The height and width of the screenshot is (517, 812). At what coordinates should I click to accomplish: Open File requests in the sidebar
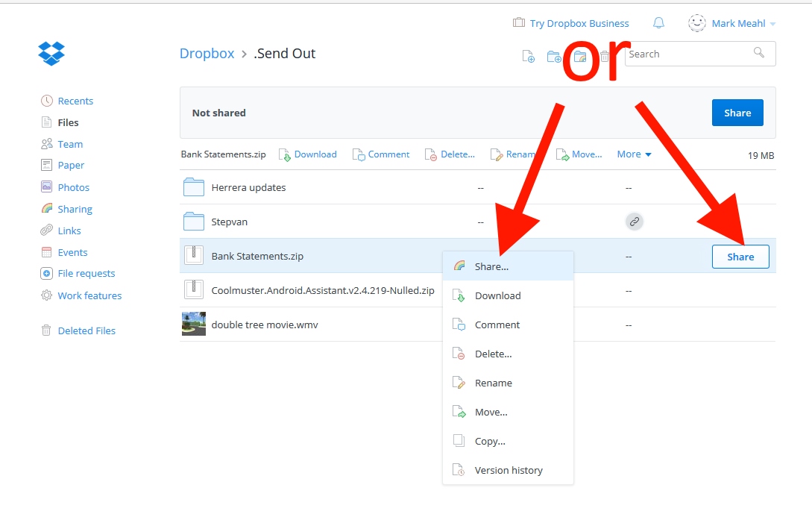78,274
